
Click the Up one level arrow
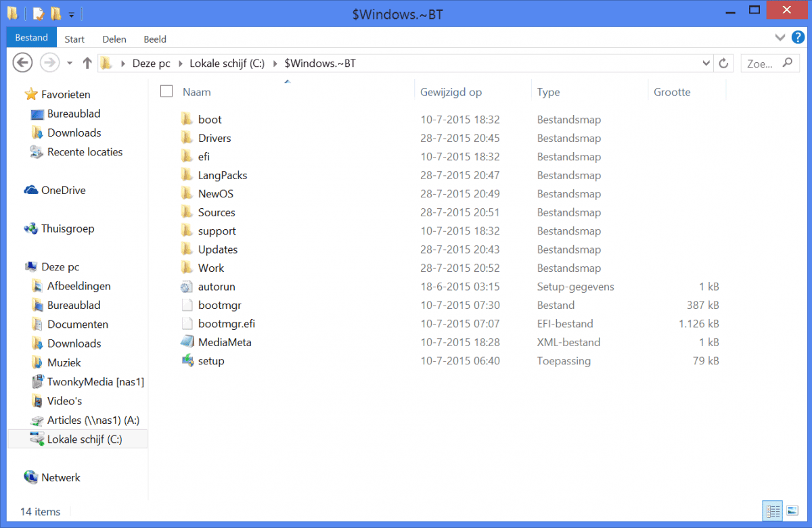click(x=87, y=64)
